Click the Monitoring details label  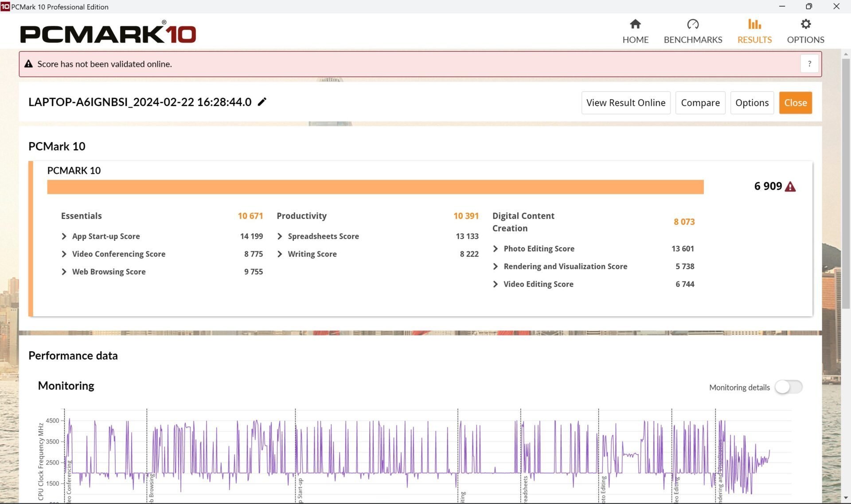739,387
